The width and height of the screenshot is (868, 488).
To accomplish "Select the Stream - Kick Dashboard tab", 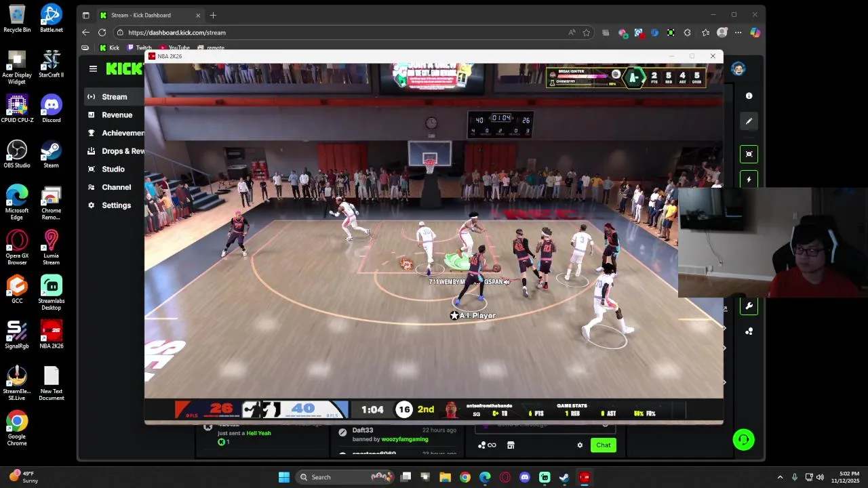I will [x=150, y=15].
